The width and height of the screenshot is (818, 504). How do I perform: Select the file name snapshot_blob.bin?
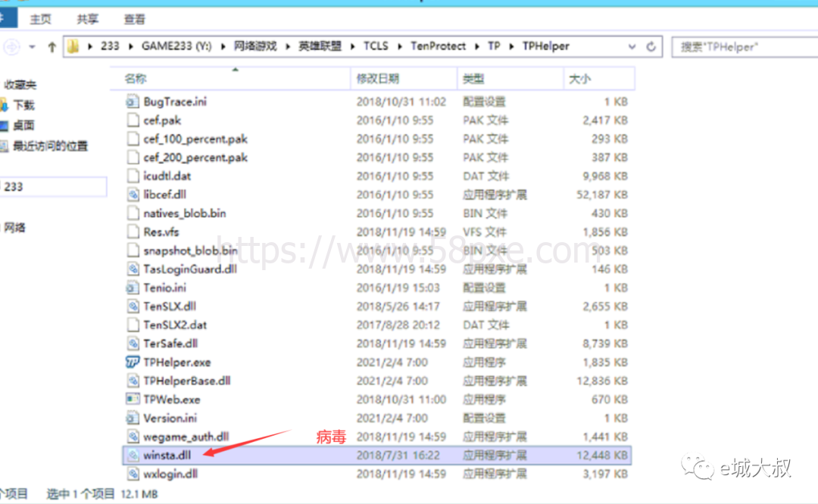[x=190, y=250]
